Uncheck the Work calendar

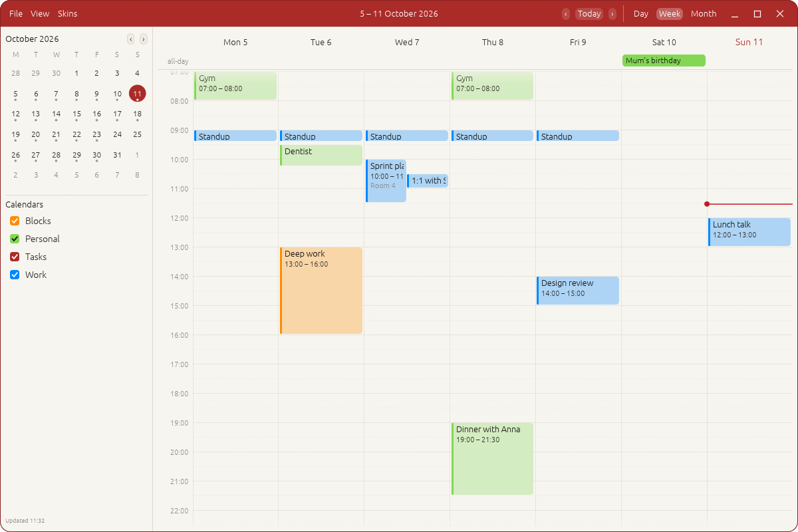(x=15, y=275)
